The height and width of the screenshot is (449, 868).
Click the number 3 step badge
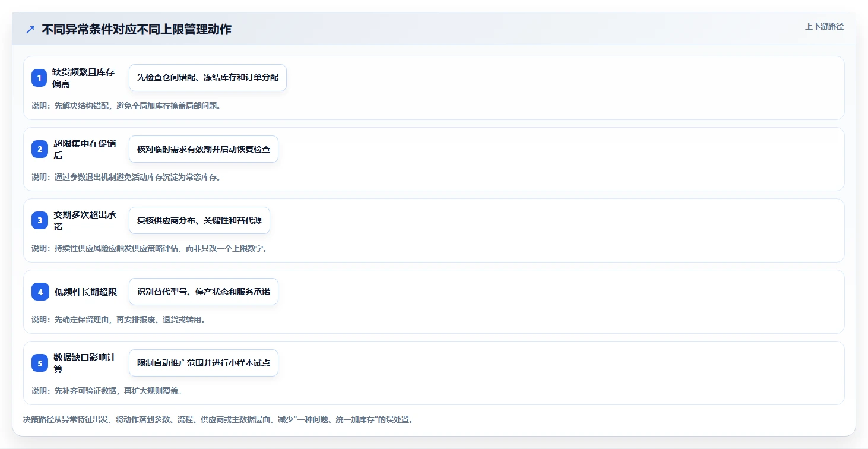pos(40,220)
